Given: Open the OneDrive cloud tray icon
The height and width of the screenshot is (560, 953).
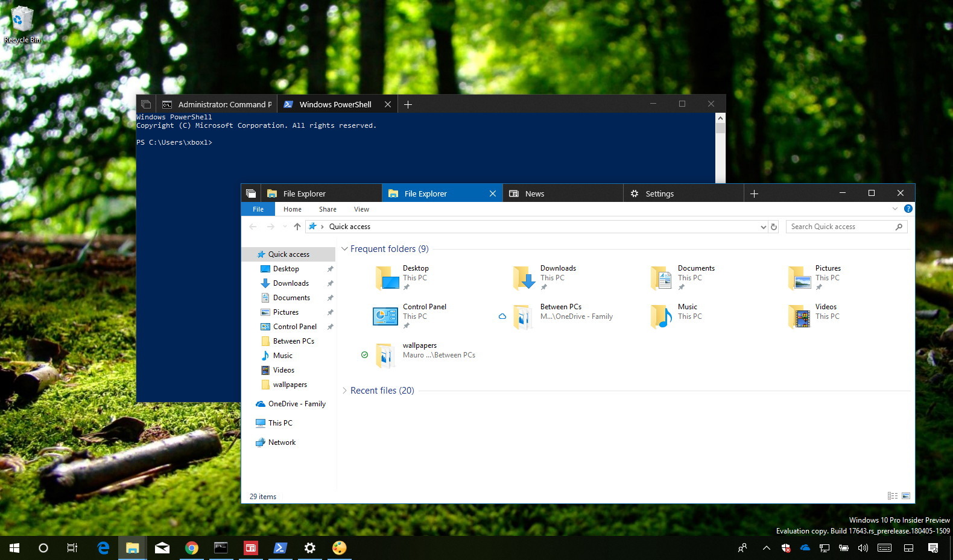Looking at the screenshot, I should click(x=805, y=548).
